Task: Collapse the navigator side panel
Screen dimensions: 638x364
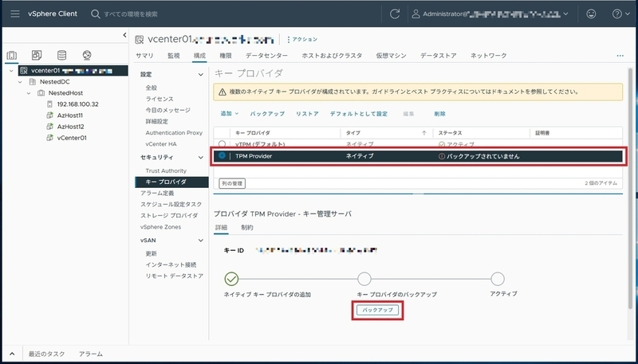Action: pyautogui.click(x=124, y=35)
